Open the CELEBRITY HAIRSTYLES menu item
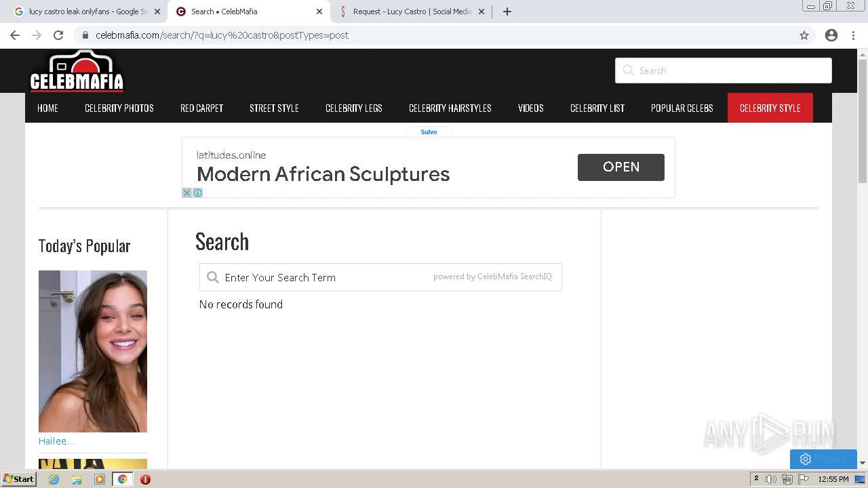Viewport: 868px width, 488px height. pyautogui.click(x=450, y=108)
